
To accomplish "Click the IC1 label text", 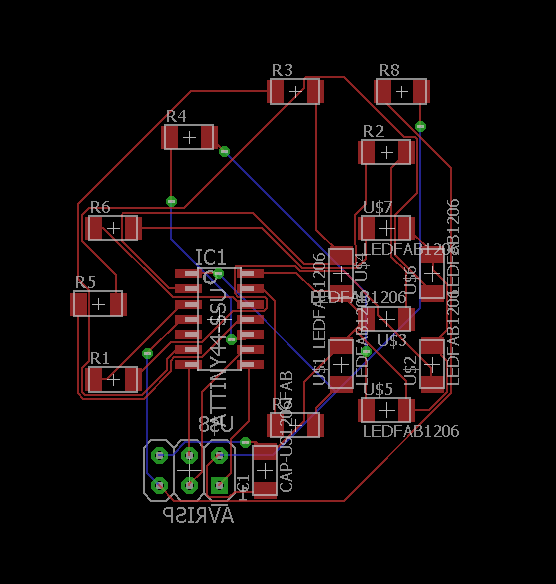I will 211,257.
